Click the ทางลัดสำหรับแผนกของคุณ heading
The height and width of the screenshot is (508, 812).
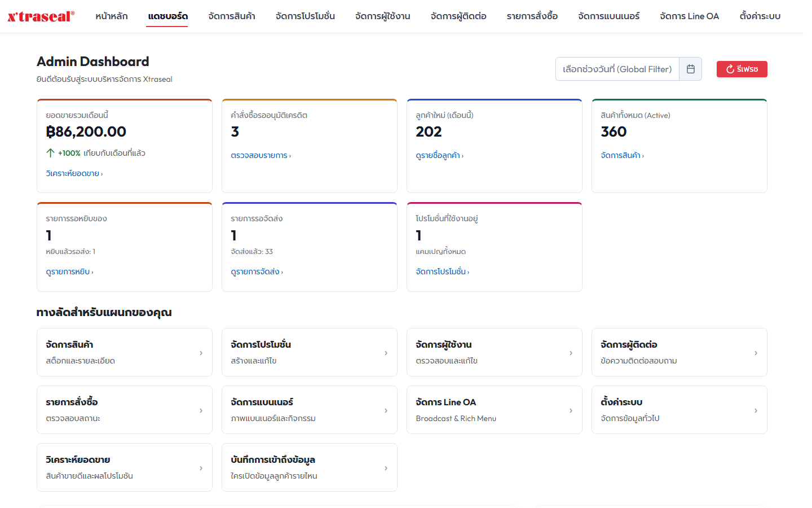tap(104, 313)
